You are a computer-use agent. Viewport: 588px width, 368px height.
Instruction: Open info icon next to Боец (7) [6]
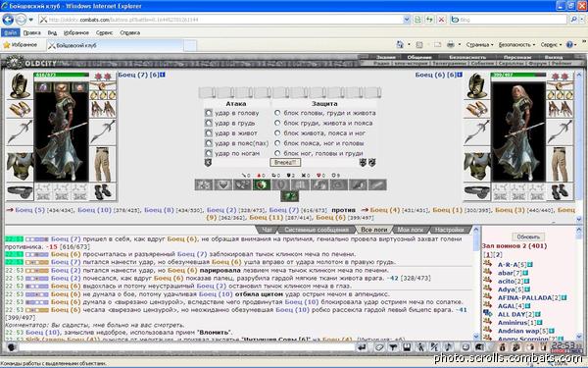click(x=163, y=75)
